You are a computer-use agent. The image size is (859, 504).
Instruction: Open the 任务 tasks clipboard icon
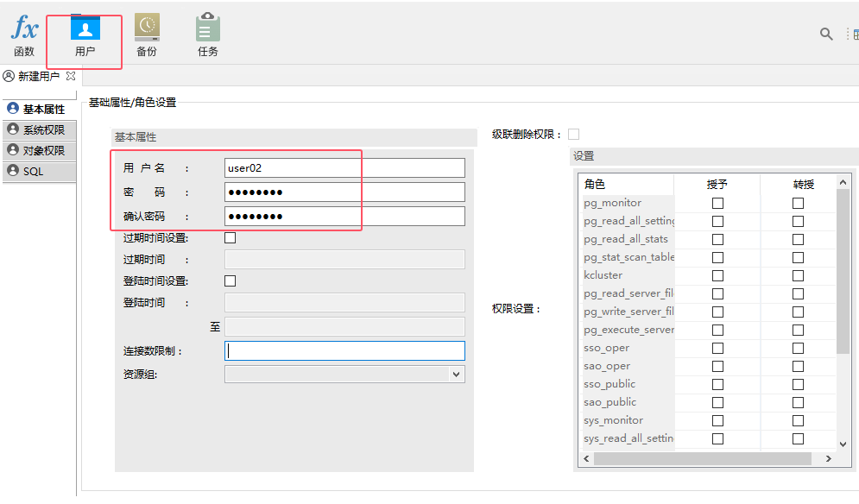click(208, 35)
